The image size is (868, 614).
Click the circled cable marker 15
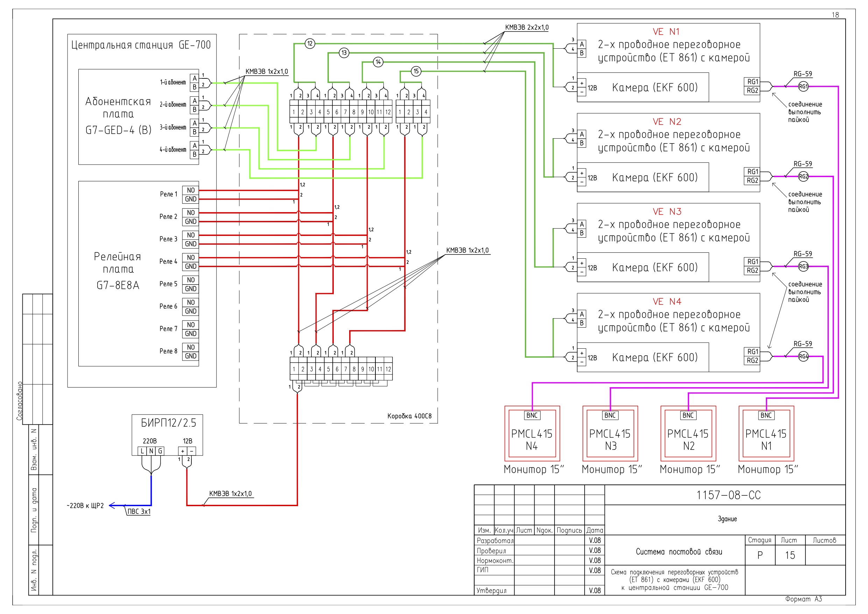point(416,71)
